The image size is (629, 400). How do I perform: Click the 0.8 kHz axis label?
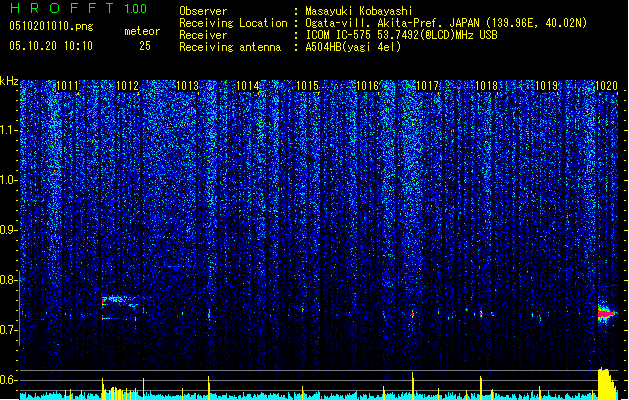[9, 280]
